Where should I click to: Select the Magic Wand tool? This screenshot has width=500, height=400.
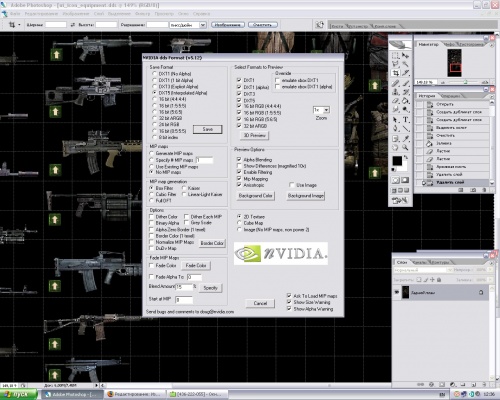405,64
